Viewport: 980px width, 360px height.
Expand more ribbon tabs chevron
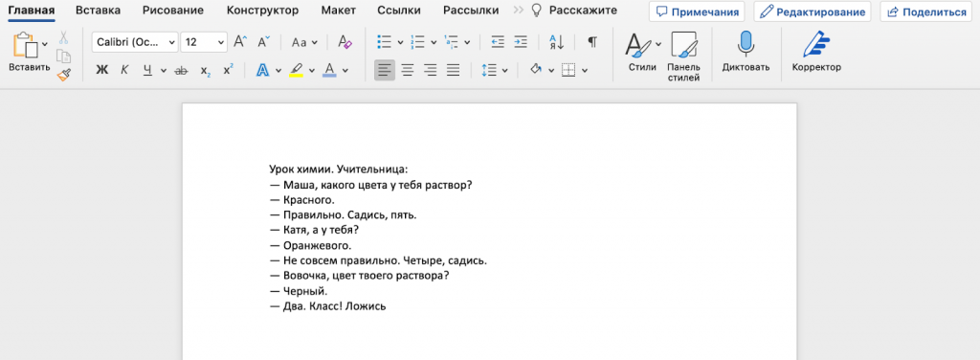coord(518,11)
